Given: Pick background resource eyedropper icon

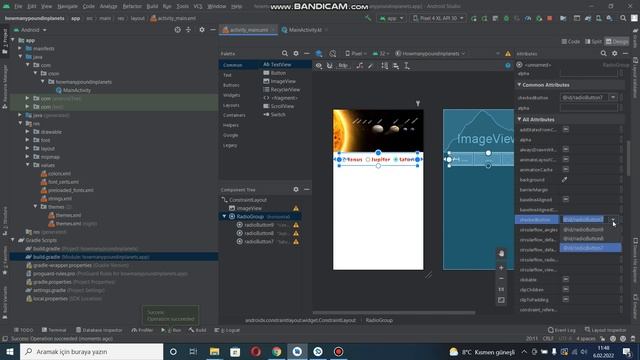Looking at the screenshot, I should [x=564, y=180].
